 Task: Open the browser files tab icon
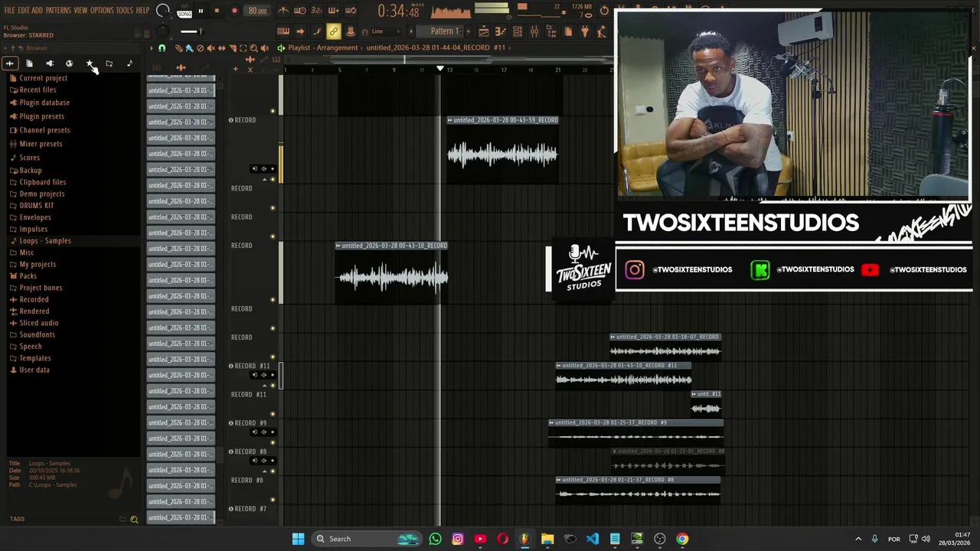29,64
